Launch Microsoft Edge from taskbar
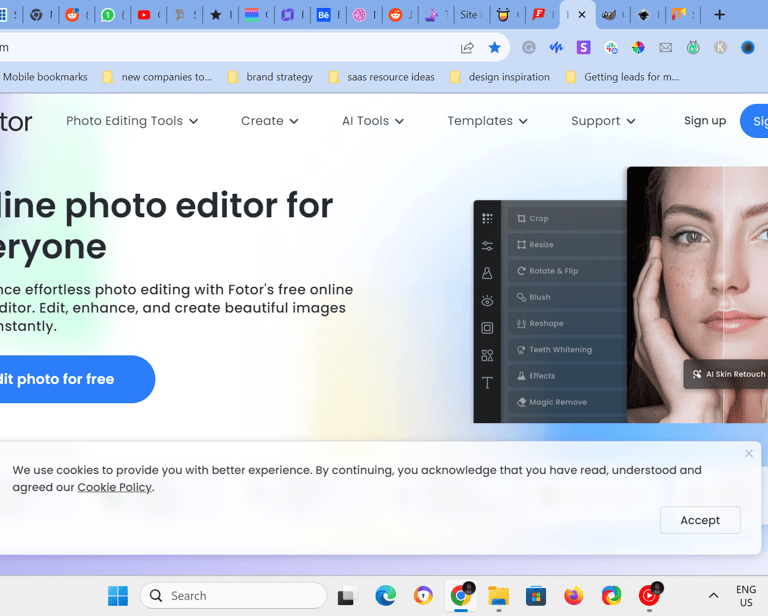768x616 pixels. click(385, 596)
